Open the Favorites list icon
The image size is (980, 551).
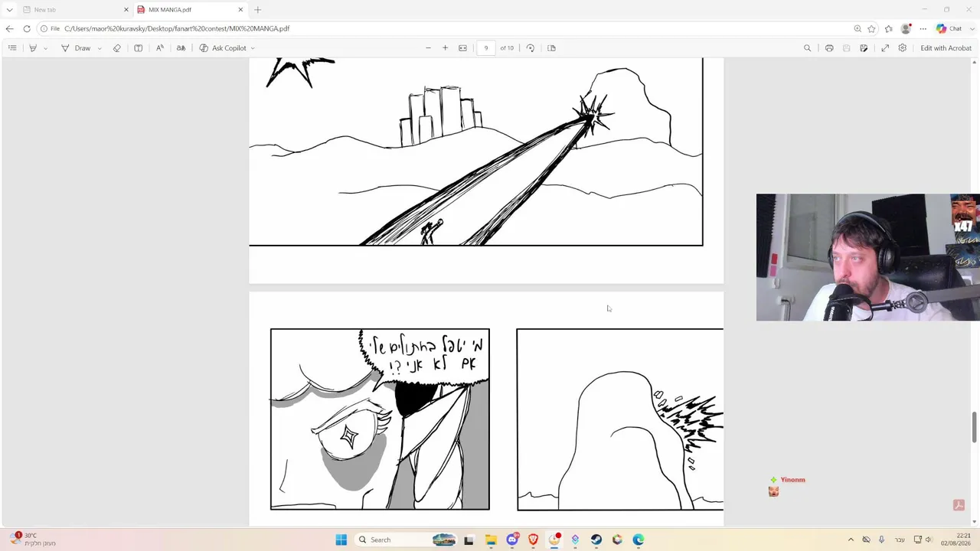[888, 28]
